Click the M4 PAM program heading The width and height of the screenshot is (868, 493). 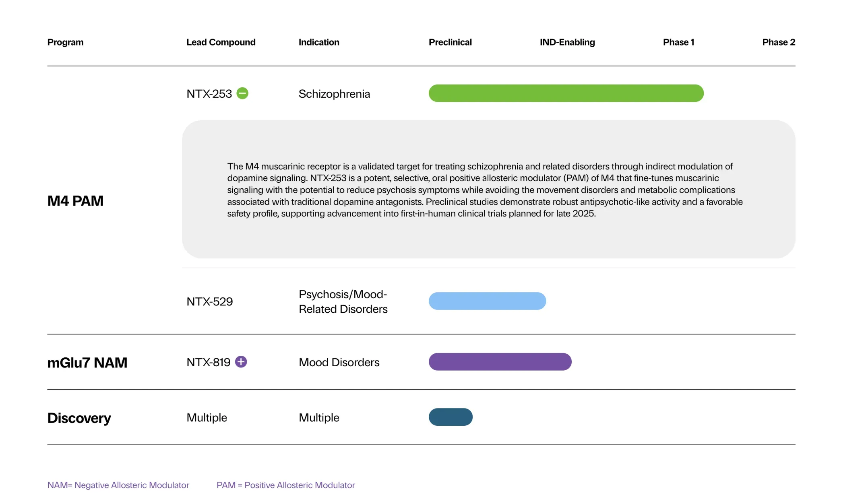coord(75,201)
